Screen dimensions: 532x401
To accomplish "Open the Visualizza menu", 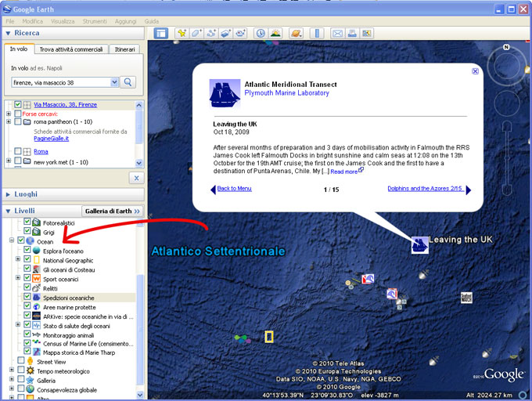I will click(63, 21).
